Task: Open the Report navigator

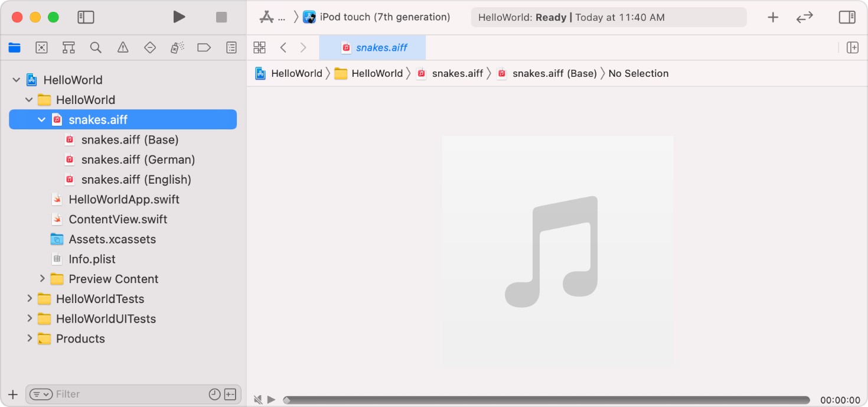Action: [x=231, y=48]
